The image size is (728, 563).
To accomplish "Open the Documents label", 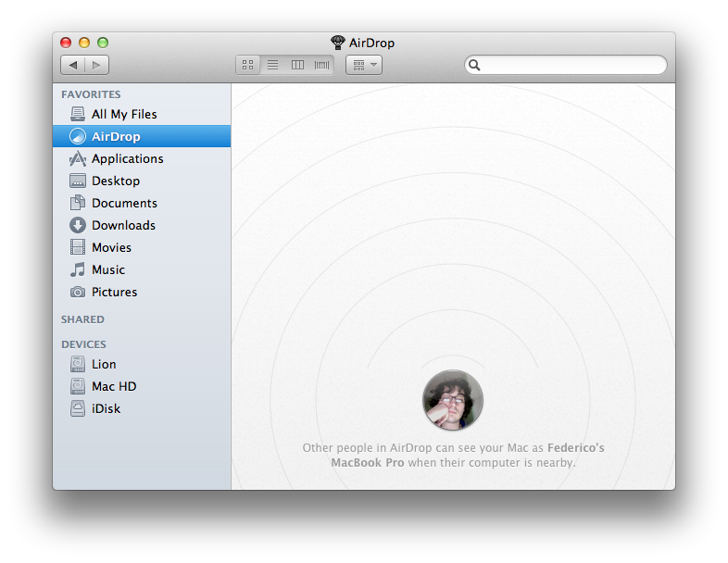I will [124, 203].
